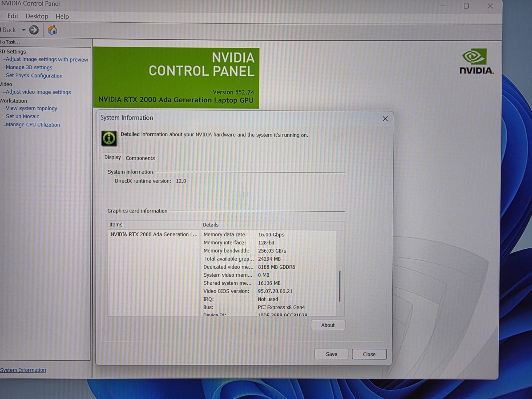Click the NVIDIA logo at top right
The height and width of the screenshot is (399, 532).
[476, 61]
